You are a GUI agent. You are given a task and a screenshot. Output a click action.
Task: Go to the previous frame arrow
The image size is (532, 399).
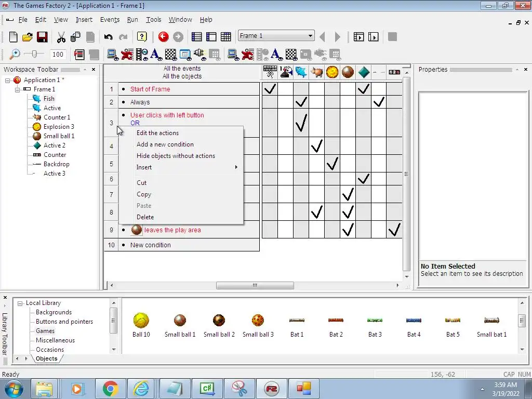pos(322,37)
